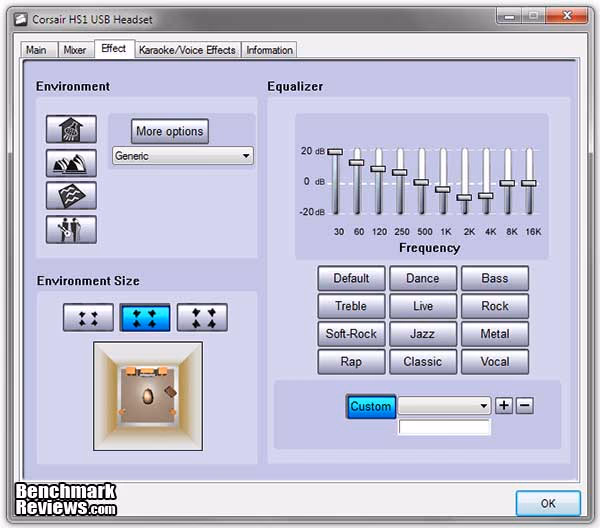Screen dimensions: 600x528
Task: Click the plus icon to add custom preset
Action: [x=504, y=406]
